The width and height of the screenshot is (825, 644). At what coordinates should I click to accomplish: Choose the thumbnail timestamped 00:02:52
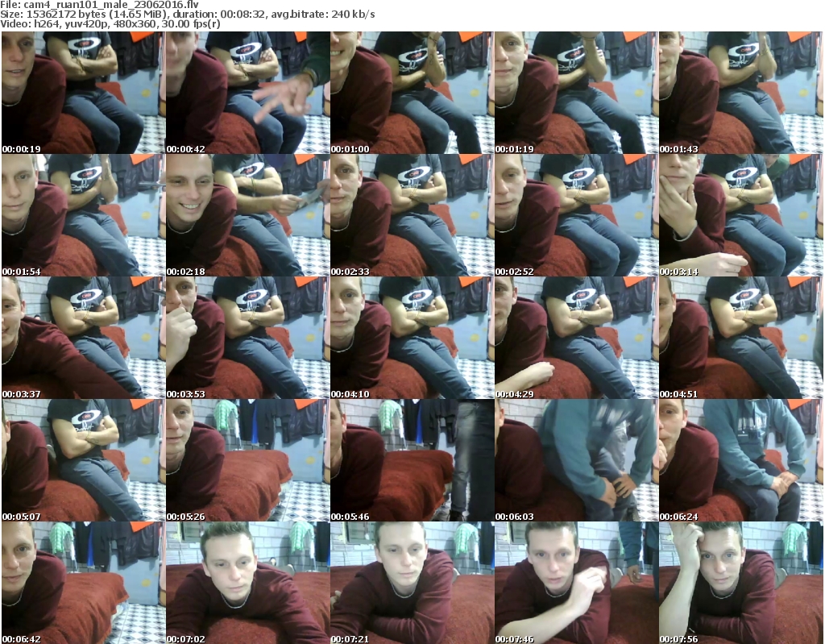point(576,215)
